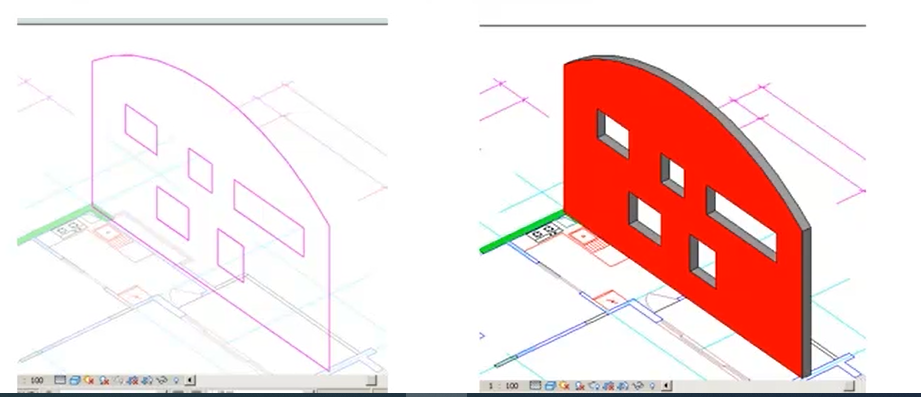The height and width of the screenshot is (397, 921).
Task: Reveal hidden elements lightbulb in shaded view
Action: tap(652, 386)
